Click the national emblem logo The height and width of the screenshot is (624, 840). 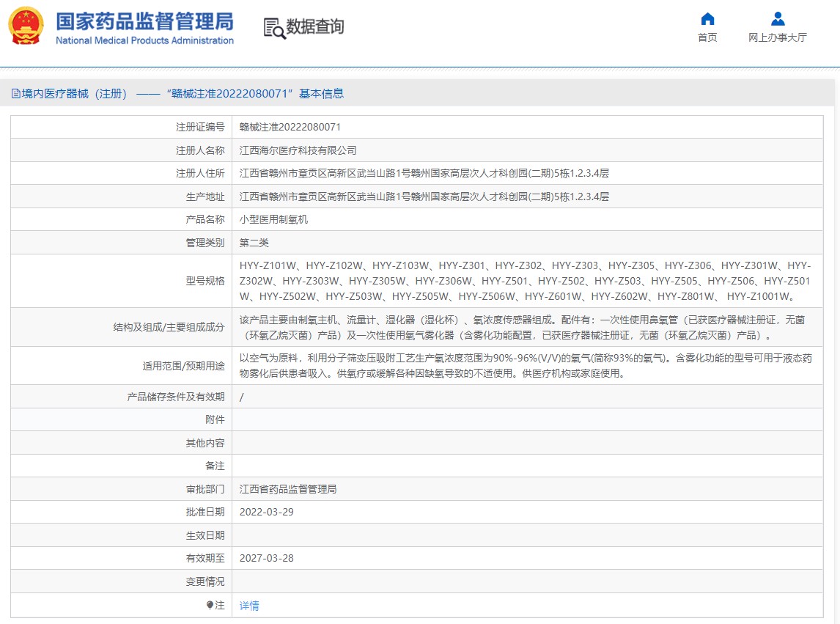point(26,26)
